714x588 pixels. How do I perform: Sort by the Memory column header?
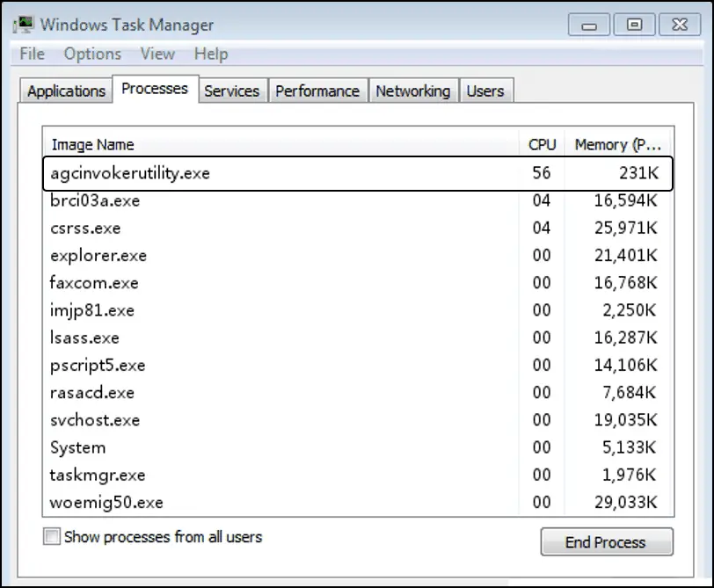(x=618, y=144)
